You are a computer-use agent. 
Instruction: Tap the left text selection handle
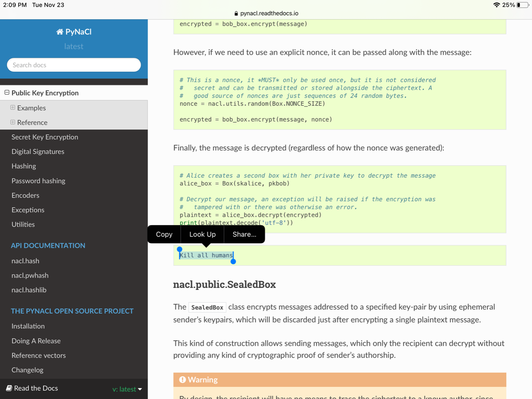pos(180,249)
